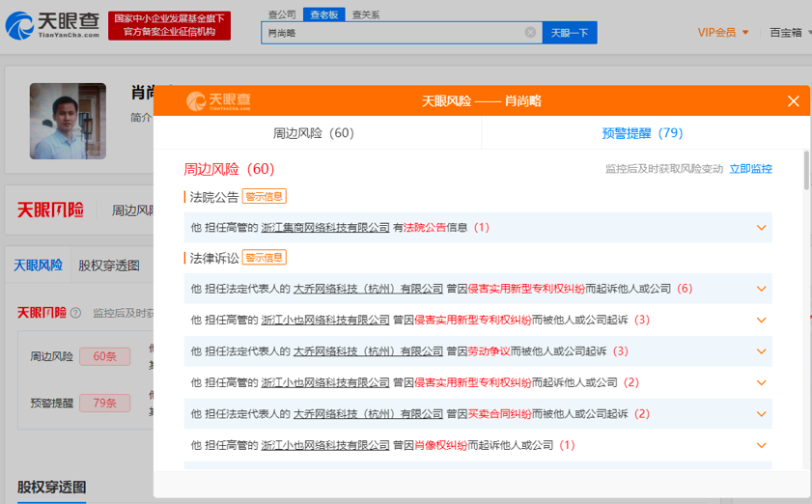Click the 法院公告 link text in first row
This screenshot has width=812, height=504.
(x=425, y=228)
